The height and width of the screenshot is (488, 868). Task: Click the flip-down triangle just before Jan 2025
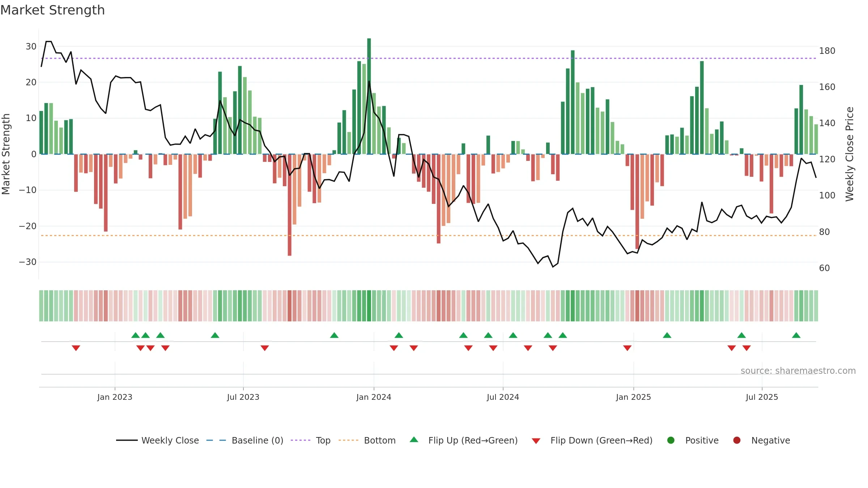[x=627, y=348]
